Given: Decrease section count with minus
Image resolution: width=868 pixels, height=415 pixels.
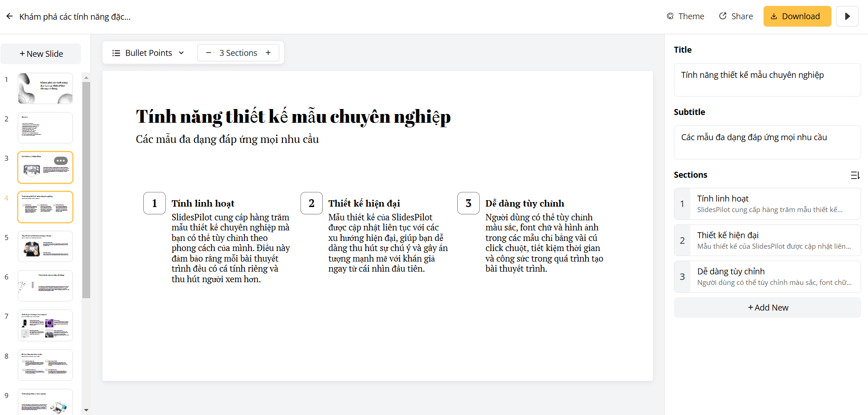Looking at the screenshot, I should 209,53.
